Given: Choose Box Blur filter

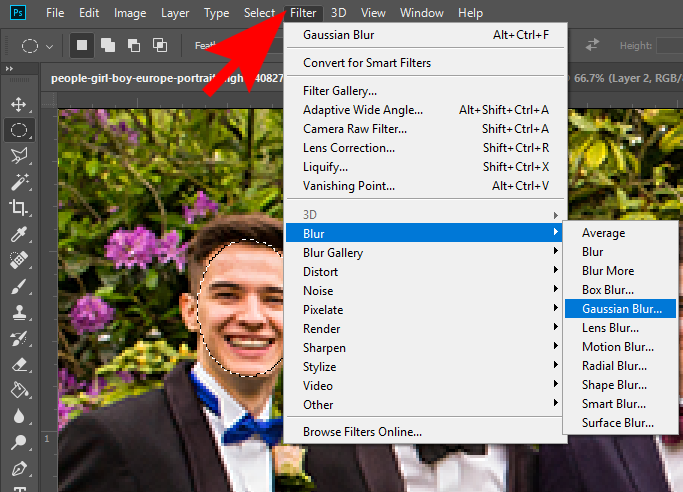Looking at the screenshot, I should point(620,290).
